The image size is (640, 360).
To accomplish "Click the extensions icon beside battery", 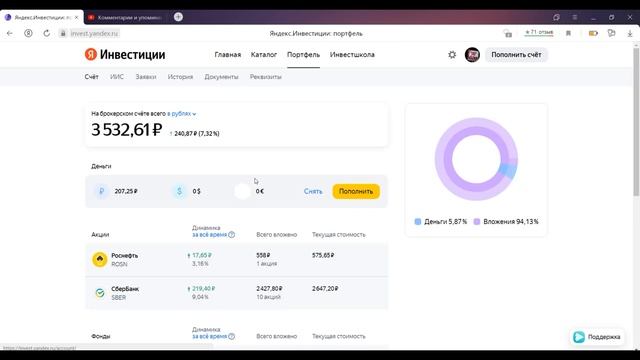I will (x=611, y=33).
